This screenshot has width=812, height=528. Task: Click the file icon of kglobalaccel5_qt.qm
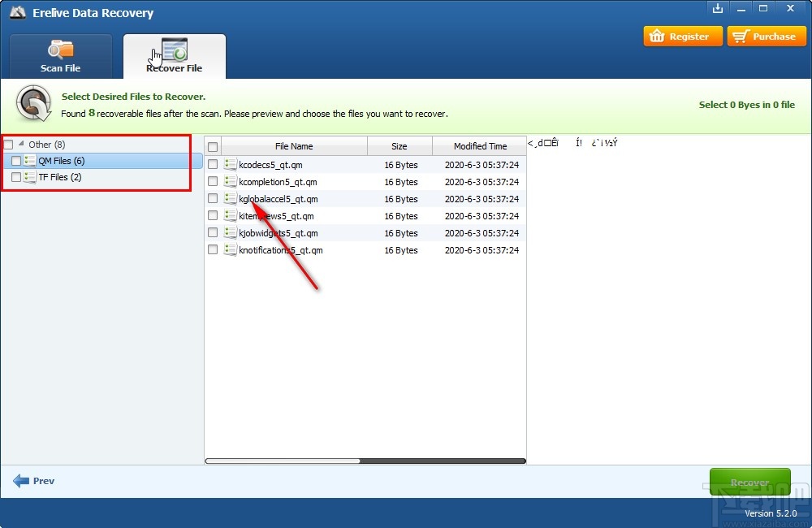pos(231,198)
